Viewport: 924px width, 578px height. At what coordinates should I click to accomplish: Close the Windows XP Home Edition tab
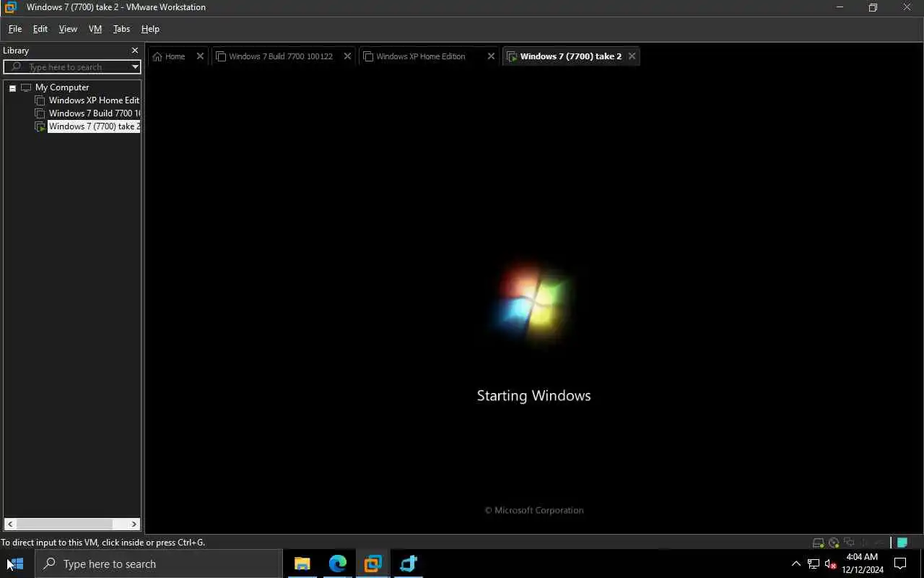click(x=491, y=56)
